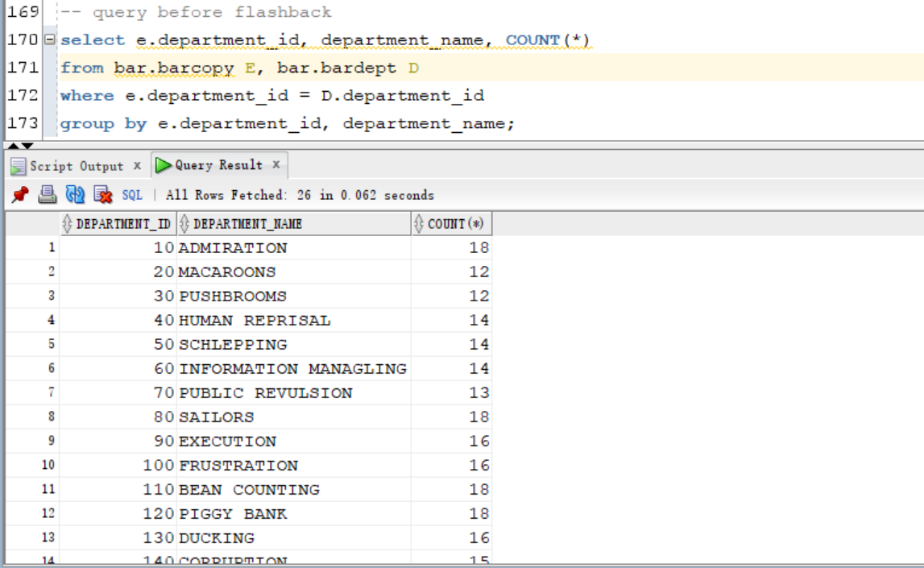Click count value for DUCKING row
Screen dimensions: 924x568
point(451,538)
